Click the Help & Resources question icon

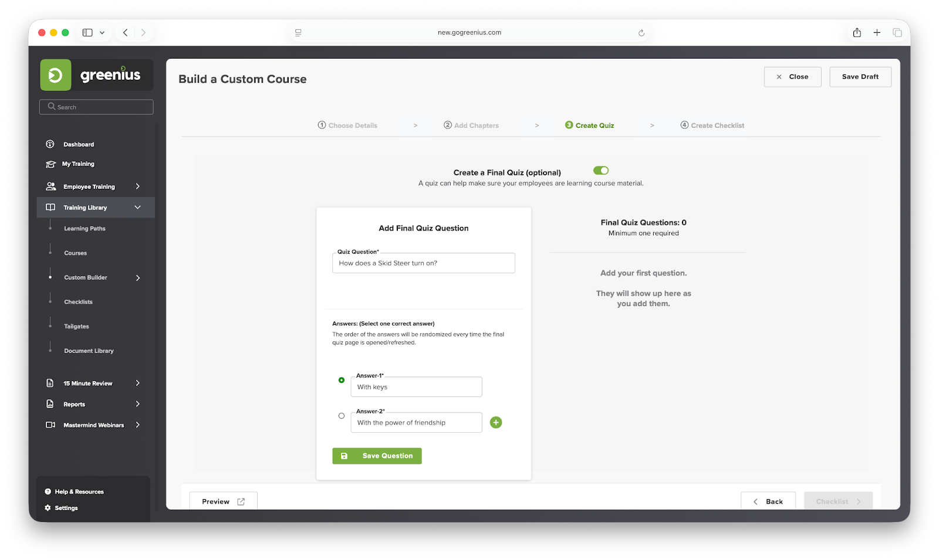tap(48, 491)
